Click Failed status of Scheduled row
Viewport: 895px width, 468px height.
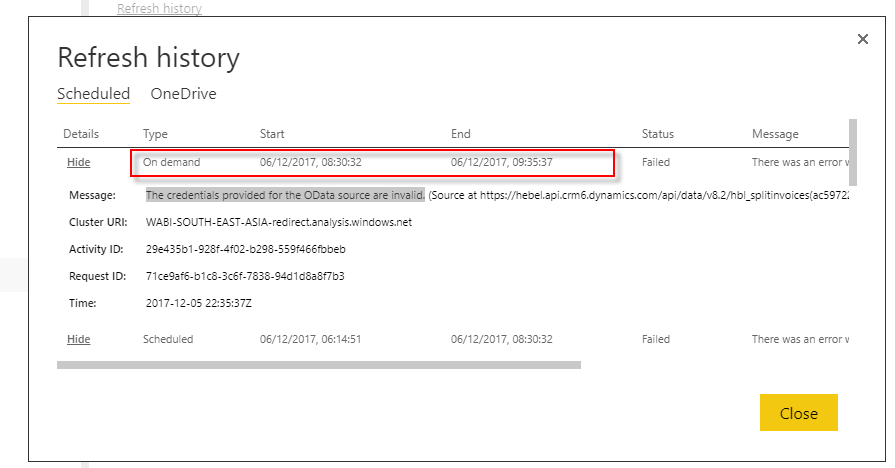coord(656,339)
